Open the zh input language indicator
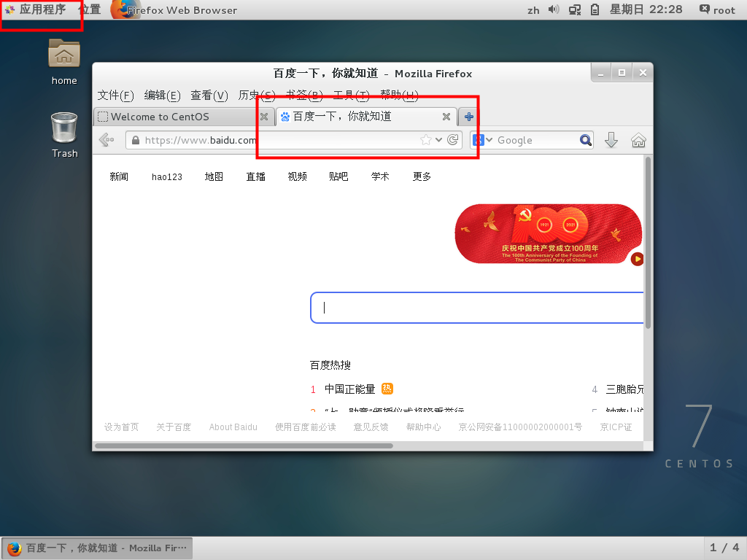The height and width of the screenshot is (560, 747). (533, 10)
